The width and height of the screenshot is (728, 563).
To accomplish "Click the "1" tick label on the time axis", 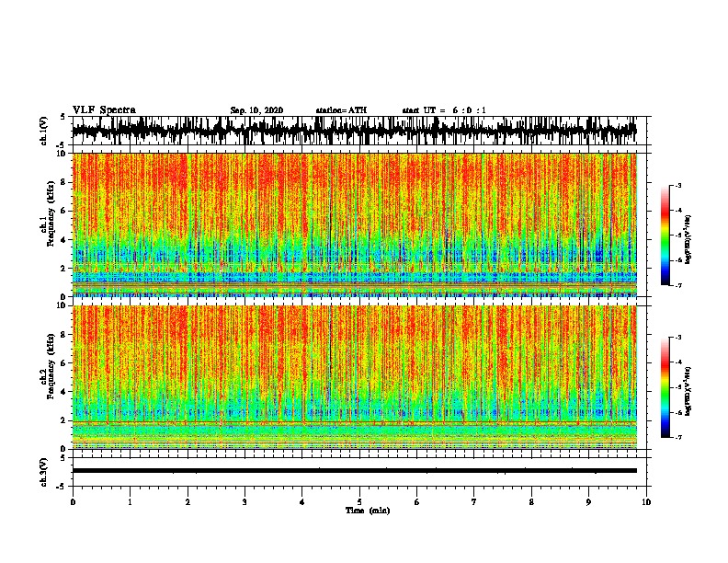I will pyautogui.click(x=130, y=502).
